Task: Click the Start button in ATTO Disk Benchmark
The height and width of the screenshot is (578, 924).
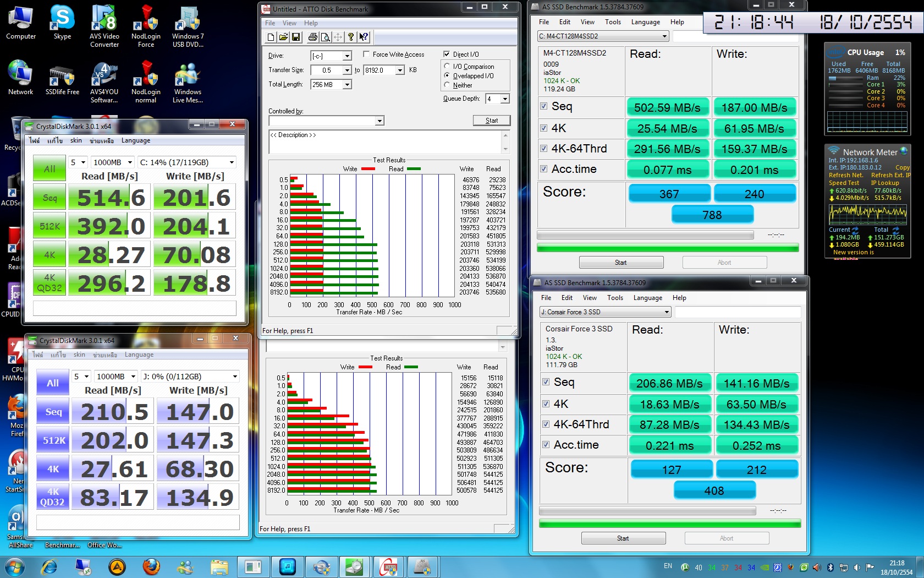Action: click(x=492, y=121)
